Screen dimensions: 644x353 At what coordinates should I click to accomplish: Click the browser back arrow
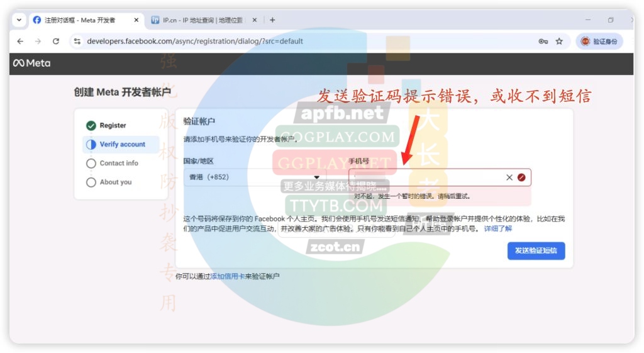point(20,42)
